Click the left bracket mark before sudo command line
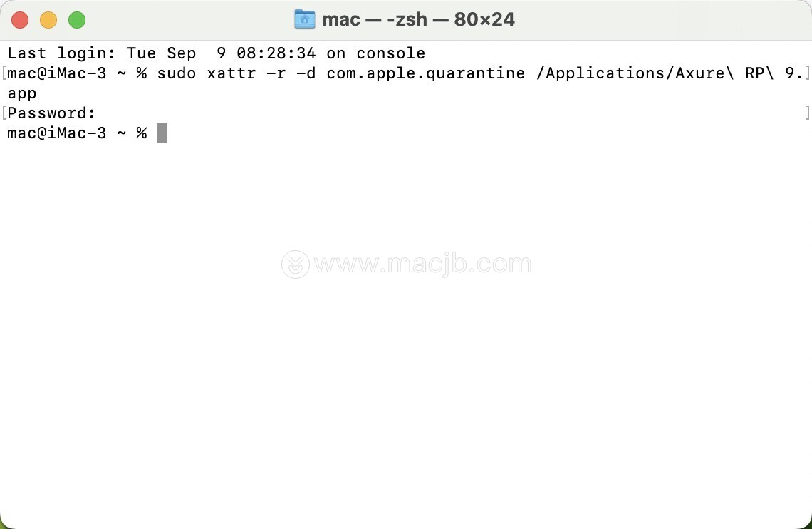The height and width of the screenshot is (529, 812). tap(4, 73)
